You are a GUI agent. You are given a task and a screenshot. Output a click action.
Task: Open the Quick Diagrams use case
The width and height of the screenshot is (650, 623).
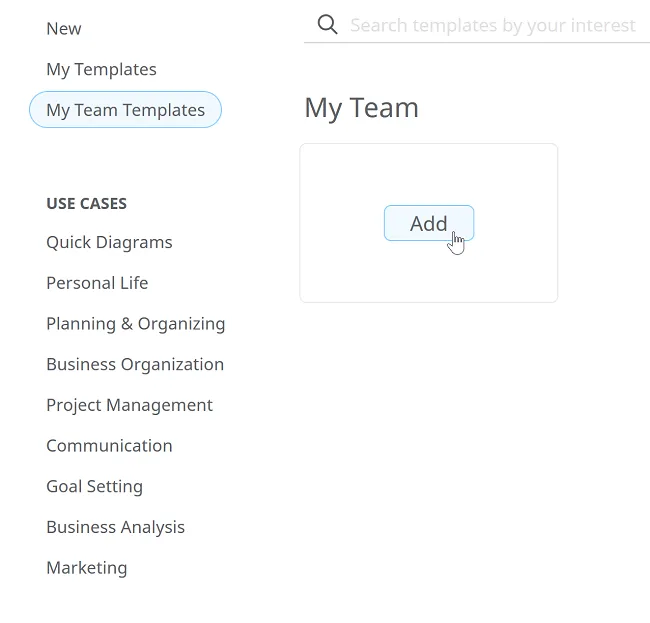[109, 242]
